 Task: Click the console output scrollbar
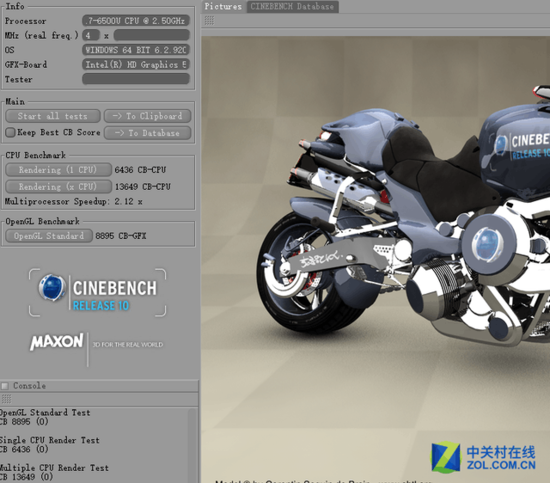pos(192,445)
